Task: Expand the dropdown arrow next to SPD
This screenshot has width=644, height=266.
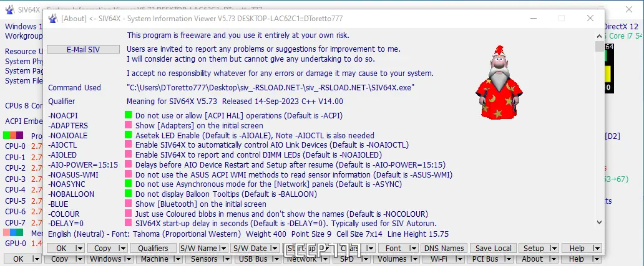Action: [367, 259]
